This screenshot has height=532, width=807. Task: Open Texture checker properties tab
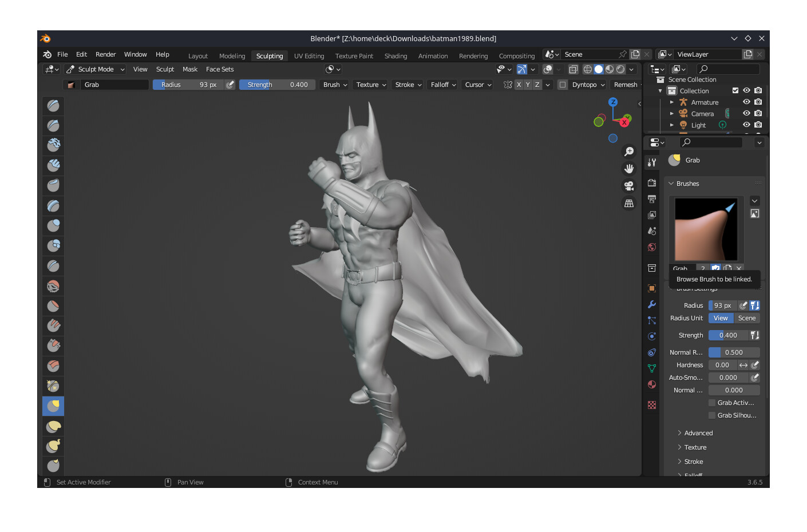(x=652, y=405)
